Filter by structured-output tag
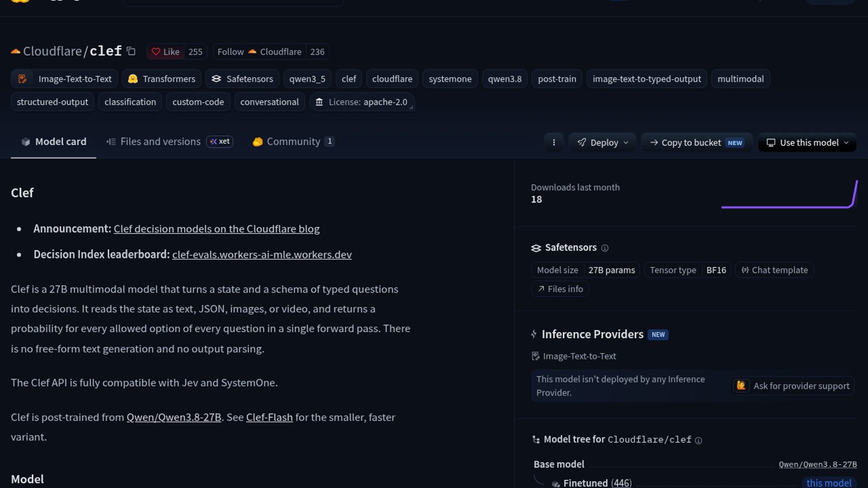Screen dimensions: 868x488 (52, 102)
